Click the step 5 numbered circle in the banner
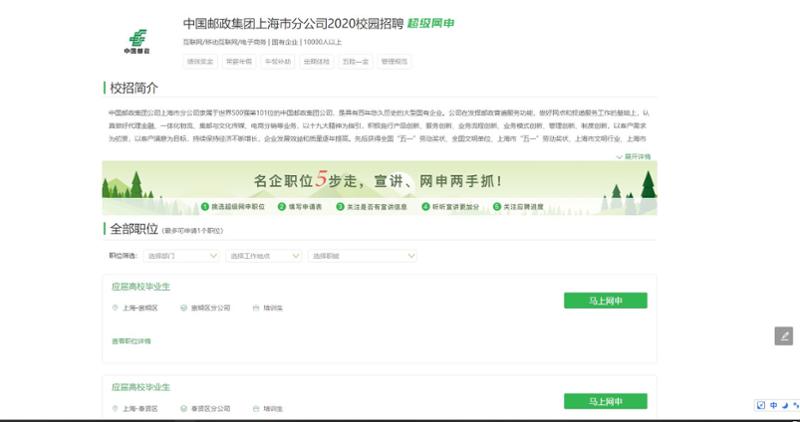The width and height of the screenshot is (800, 422). click(496, 207)
